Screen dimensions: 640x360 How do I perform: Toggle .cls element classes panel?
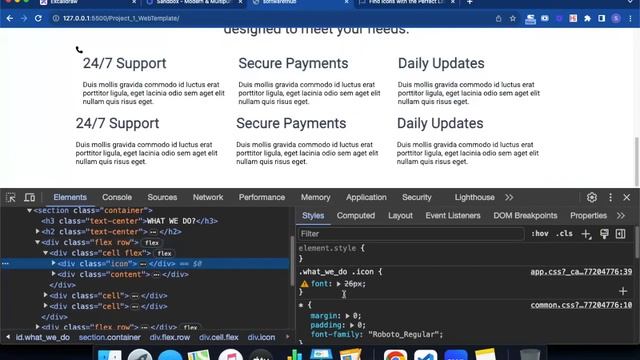pyautogui.click(x=564, y=234)
